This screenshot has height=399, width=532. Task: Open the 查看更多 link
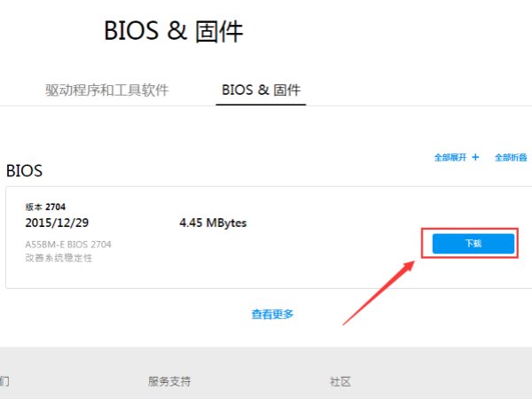point(272,314)
